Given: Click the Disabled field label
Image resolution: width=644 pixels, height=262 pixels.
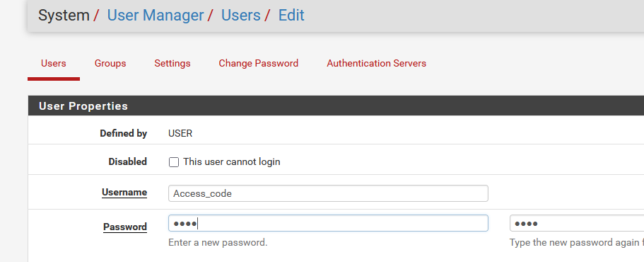Looking at the screenshot, I should click(x=127, y=161).
